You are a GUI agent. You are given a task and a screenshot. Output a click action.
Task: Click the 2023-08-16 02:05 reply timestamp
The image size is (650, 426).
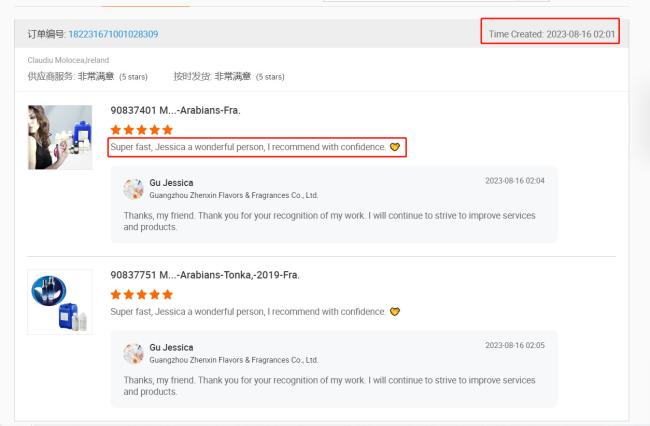(x=515, y=345)
